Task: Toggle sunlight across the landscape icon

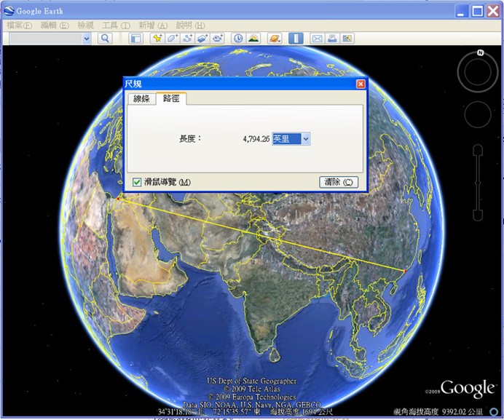Action: tap(253, 39)
